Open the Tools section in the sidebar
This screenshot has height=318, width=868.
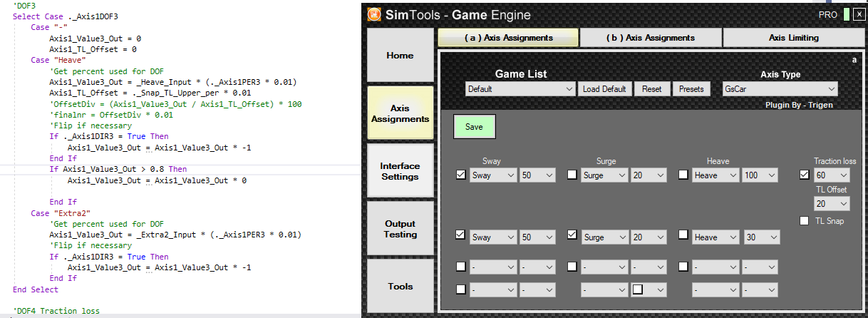400,287
